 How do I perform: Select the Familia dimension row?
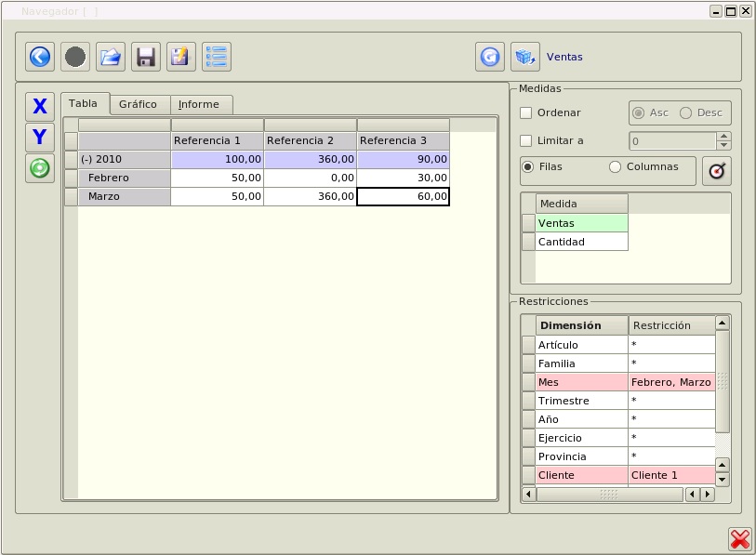click(x=581, y=363)
